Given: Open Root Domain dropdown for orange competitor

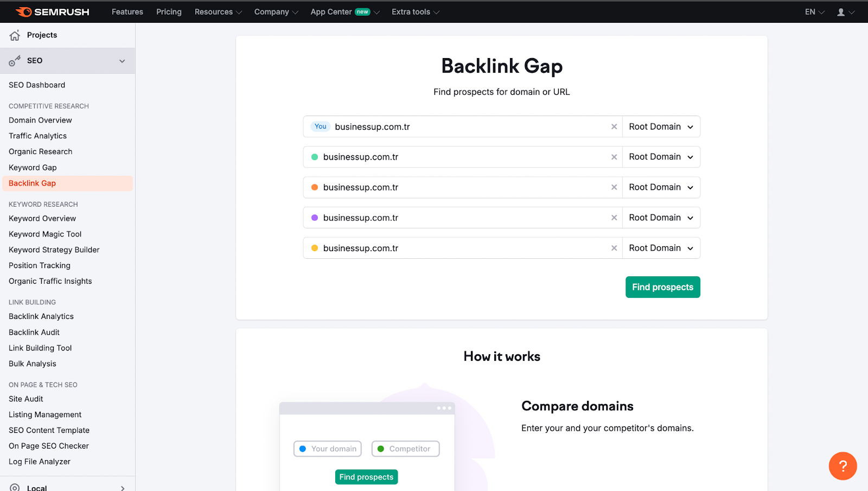Looking at the screenshot, I should tap(661, 187).
